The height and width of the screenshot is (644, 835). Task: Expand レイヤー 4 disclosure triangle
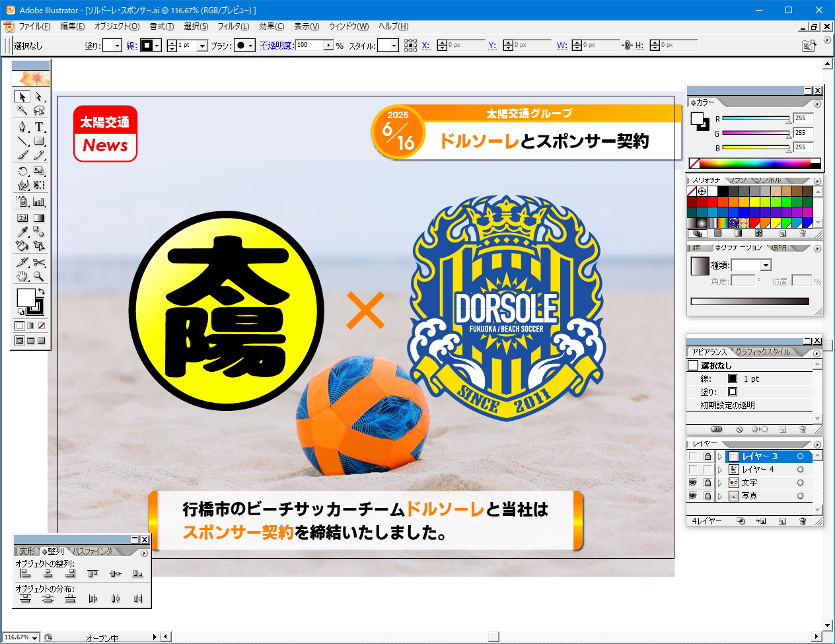(720, 470)
